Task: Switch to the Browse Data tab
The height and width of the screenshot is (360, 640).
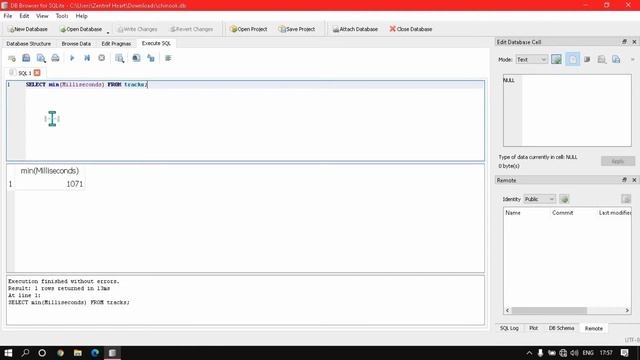Action: pyautogui.click(x=76, y=43)
